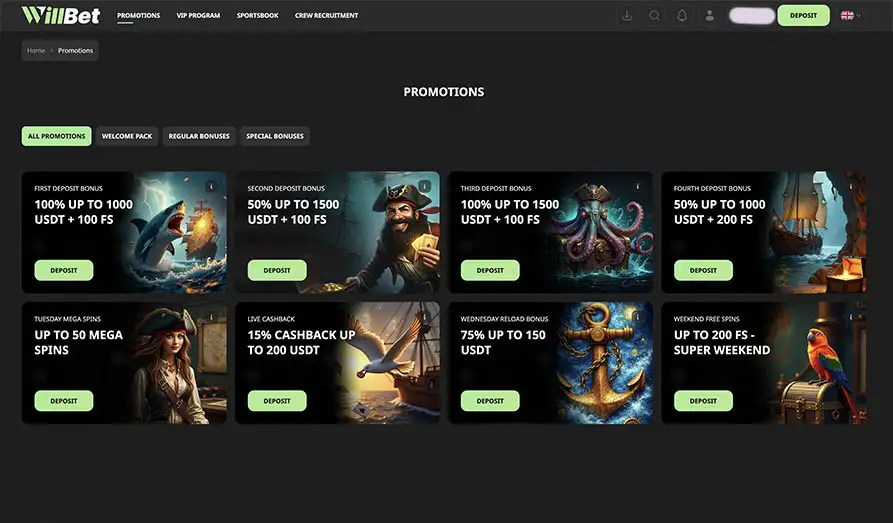Go to Home in breadcrumb
Viewport: 893px width, 523px height.
[x=36, y=51]
